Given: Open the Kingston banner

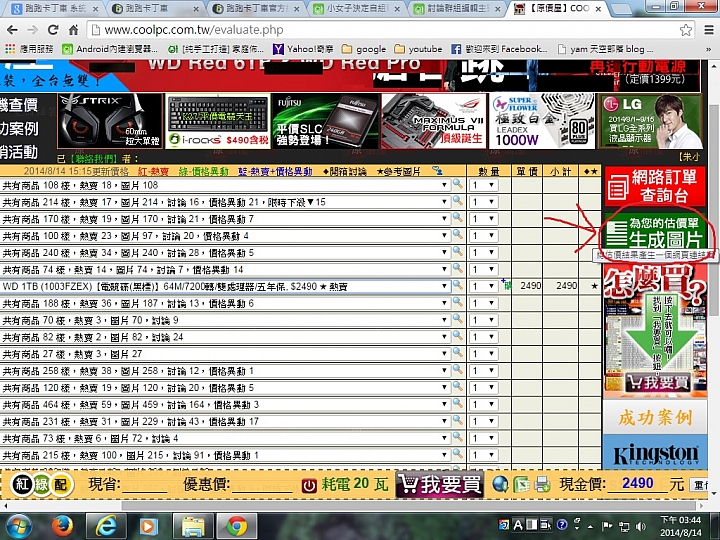Looking at the screenshot, I should point(655,454).
